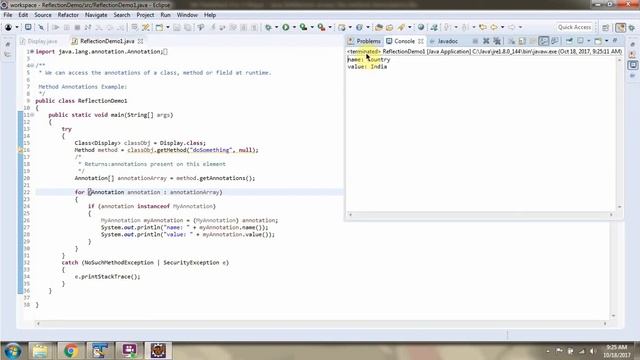Screen dimensions: 640x360
Task: Click the Open Console icon
Action: click(x=598, y=41)
